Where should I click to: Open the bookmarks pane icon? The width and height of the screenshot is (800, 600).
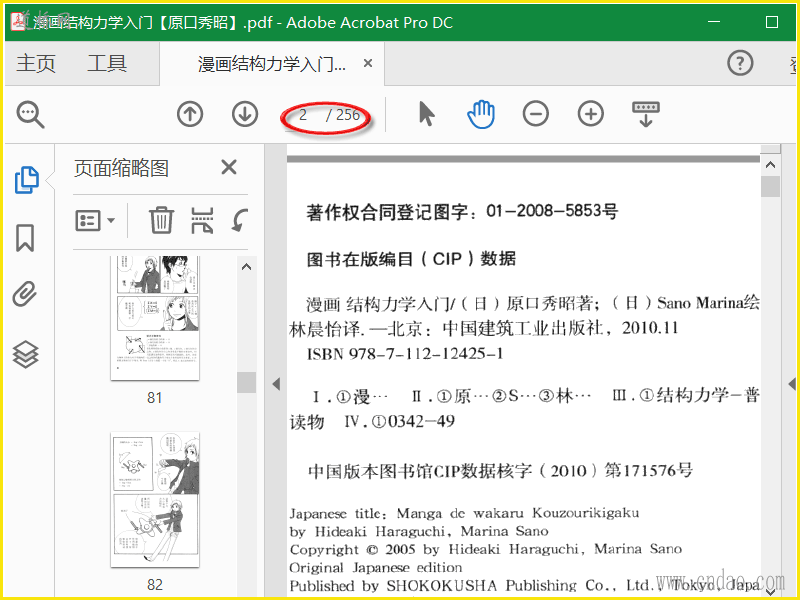pos(25,238)
